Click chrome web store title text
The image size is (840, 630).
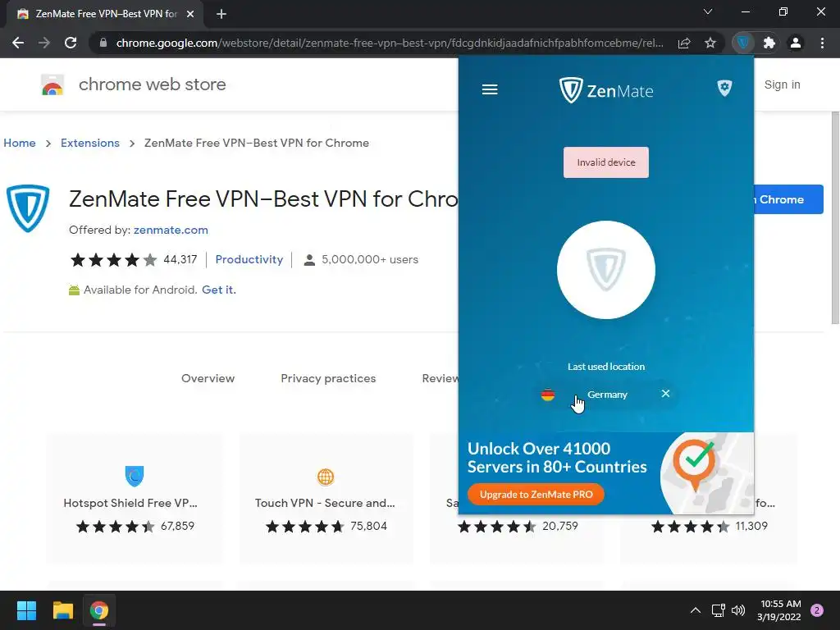[152, 84]
